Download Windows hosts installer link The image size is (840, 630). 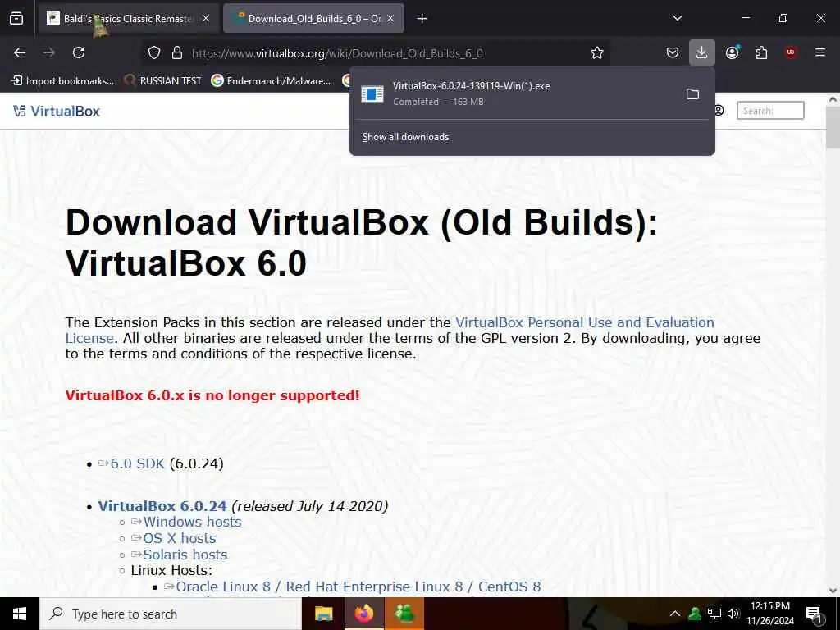192,522
